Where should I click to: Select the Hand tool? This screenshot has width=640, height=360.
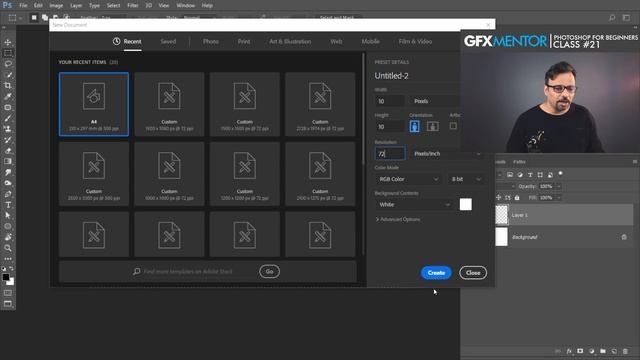pyautogui.click(x=8, y=237)
